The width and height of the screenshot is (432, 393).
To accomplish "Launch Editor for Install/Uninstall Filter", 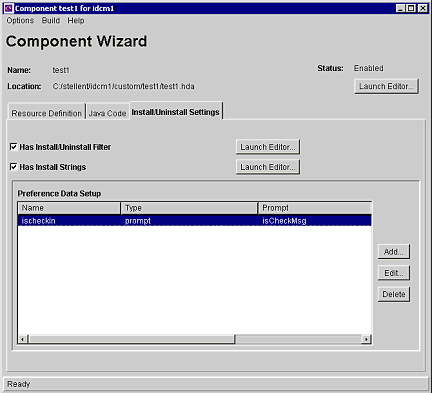I will (268, 147).
